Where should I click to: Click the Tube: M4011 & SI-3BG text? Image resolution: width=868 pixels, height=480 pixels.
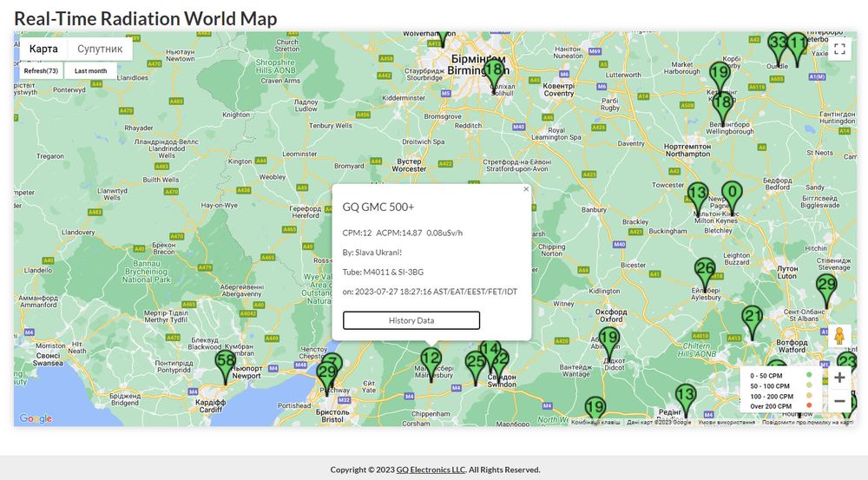click(383, 272)
